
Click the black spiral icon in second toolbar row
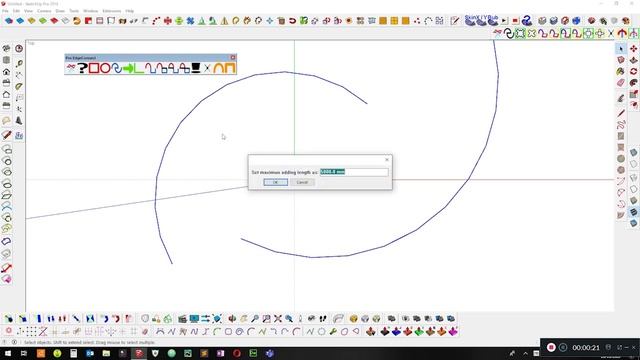click(x=509, y=33)
